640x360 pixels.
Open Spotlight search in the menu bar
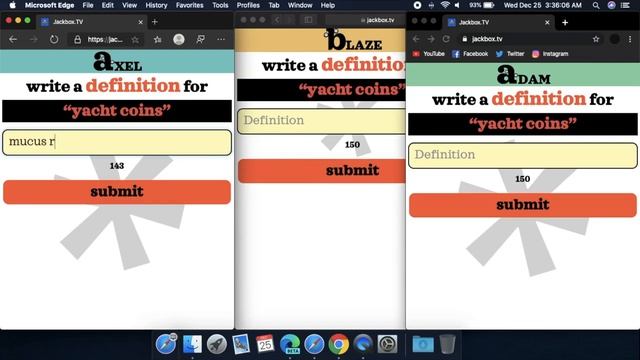tap(596, 5)
